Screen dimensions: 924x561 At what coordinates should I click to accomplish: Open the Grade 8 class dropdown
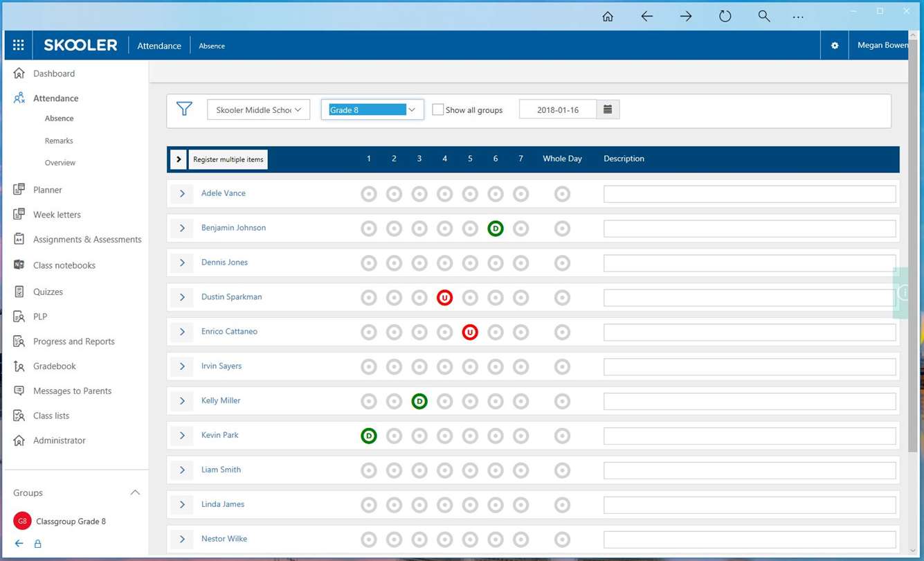click(372, 109)
